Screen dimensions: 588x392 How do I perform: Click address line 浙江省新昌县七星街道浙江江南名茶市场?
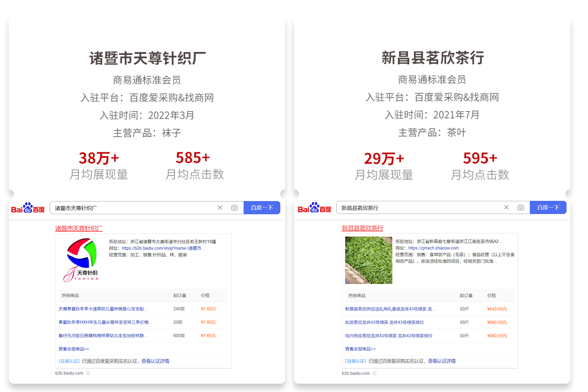[x=449, y=242]
